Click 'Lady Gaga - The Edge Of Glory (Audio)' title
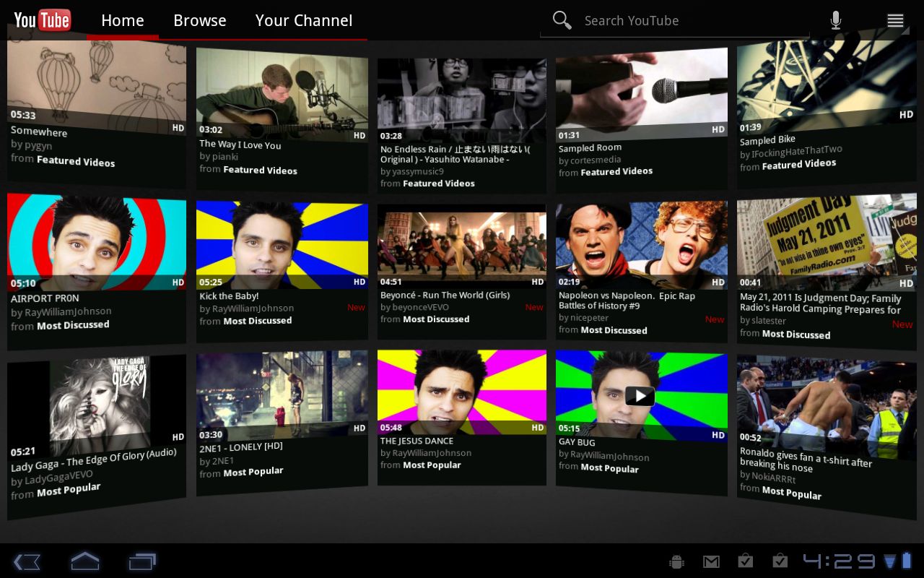Viewport: 924px width, 578px height. 94,460
